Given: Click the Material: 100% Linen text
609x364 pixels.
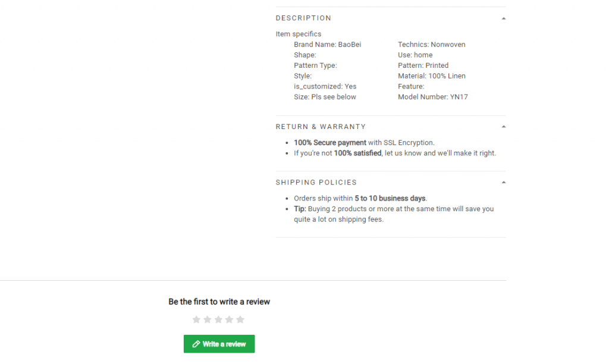Looking at the screenshot, I should pos(432,76).
